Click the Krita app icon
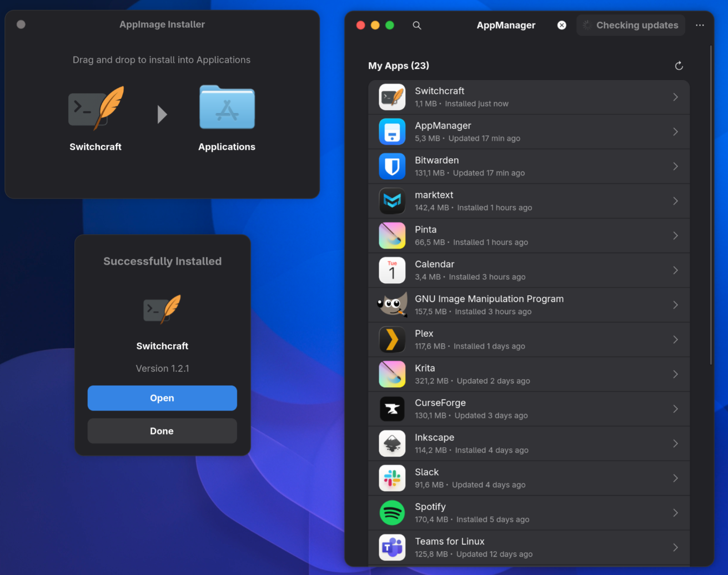728x575 pixels. coord(392,374)
